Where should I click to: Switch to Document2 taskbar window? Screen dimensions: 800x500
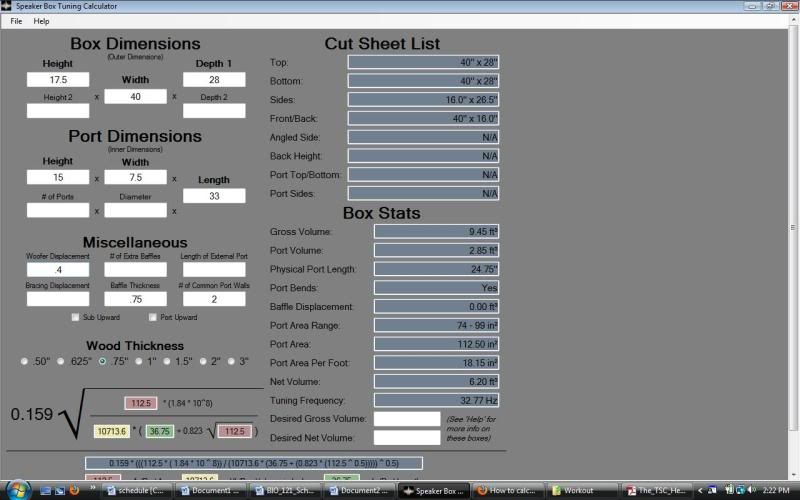coord(362,490)
